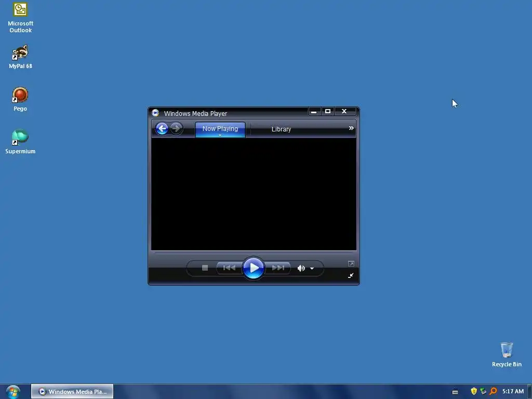Select the Now Playing tab
Image resolution: width=532 pixels, height=399 pixels.
coord(220,129)
